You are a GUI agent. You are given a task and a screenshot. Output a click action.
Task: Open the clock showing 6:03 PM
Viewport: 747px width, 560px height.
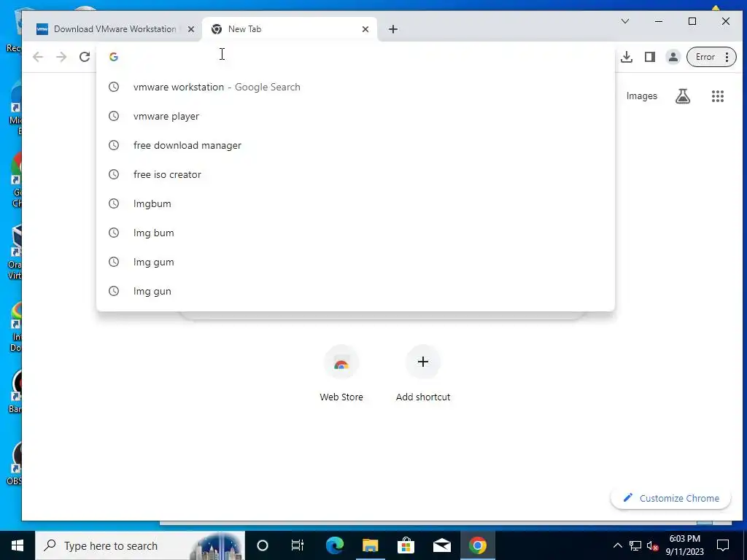coord(684,545)
